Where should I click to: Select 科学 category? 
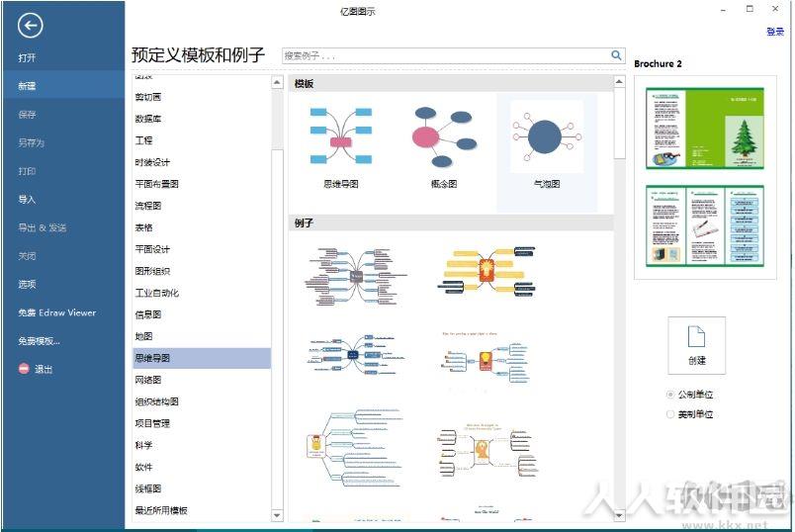tap(143, 445)
